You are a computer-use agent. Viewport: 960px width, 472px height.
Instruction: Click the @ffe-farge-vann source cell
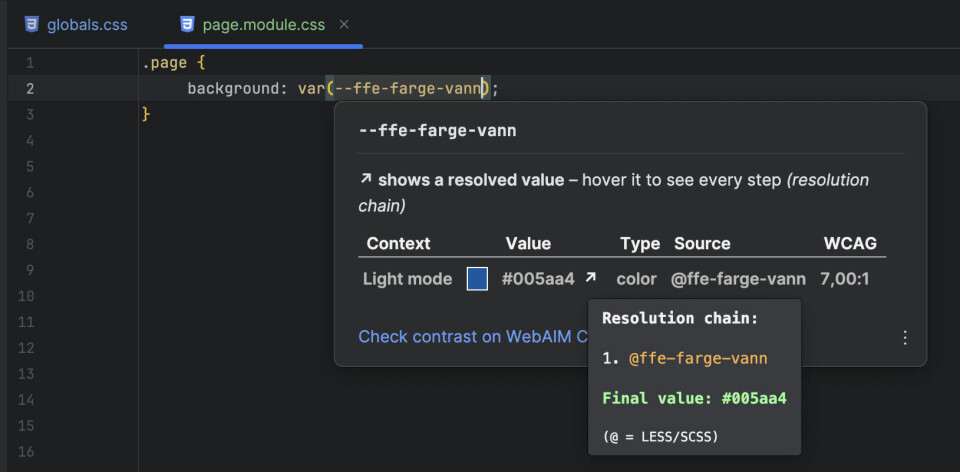pos(738,279)
